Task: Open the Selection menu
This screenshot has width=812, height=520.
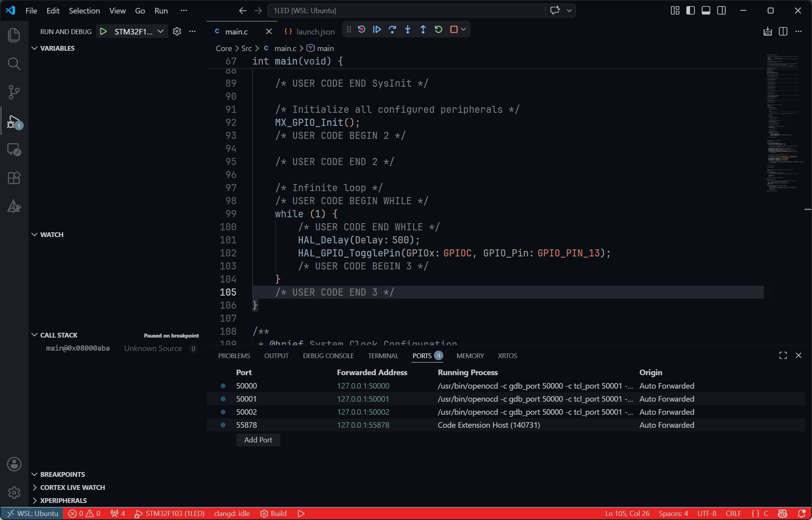Action: tap(84, 11)
